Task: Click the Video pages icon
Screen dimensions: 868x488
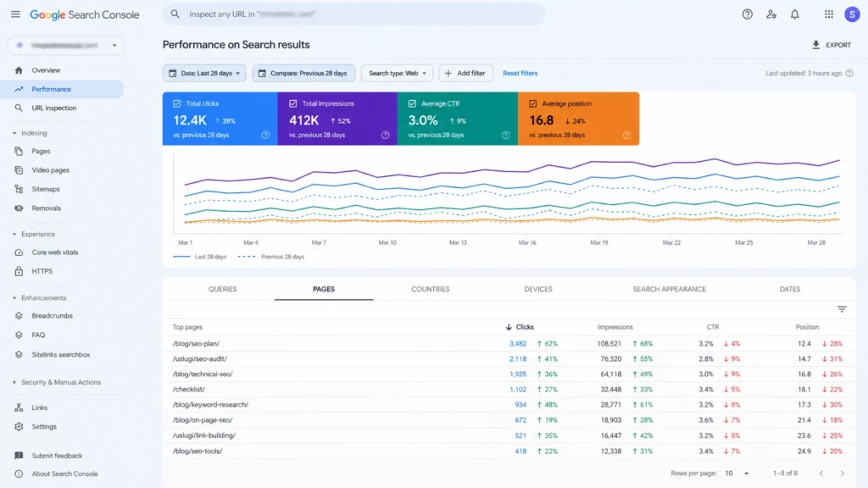Action: [x=19, y=169]
